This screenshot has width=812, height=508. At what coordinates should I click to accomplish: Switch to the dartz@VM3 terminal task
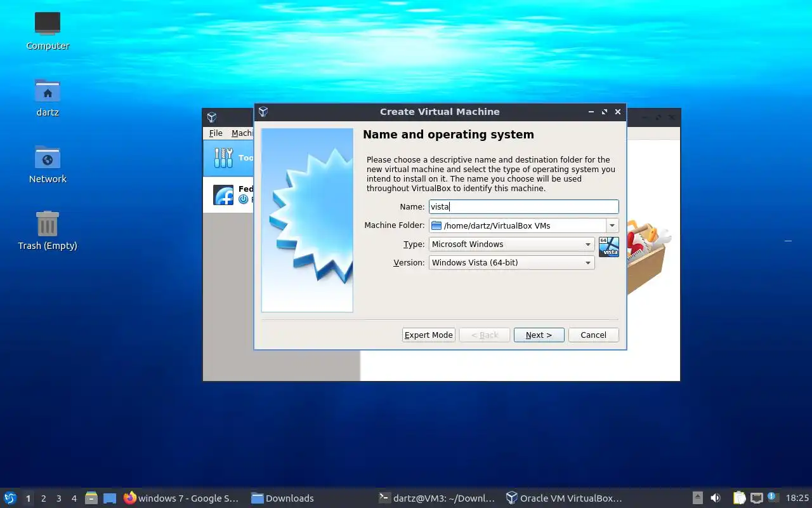pos(436,498)
